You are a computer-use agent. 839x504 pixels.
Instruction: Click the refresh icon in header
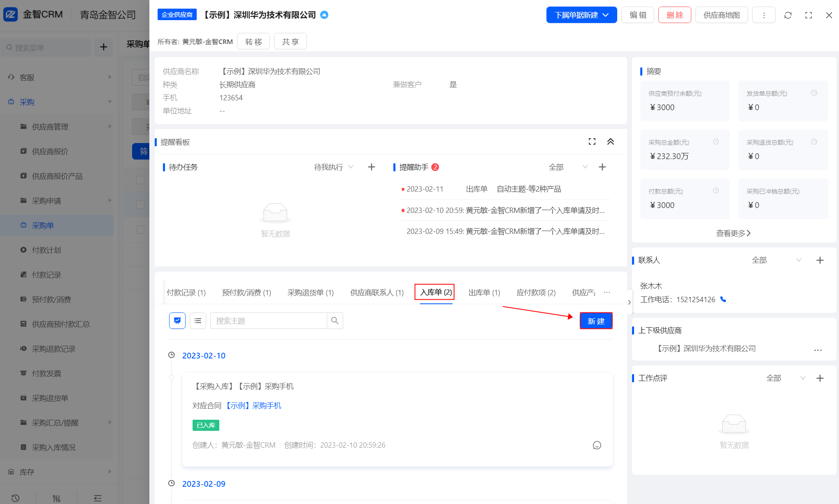[788, 15]
